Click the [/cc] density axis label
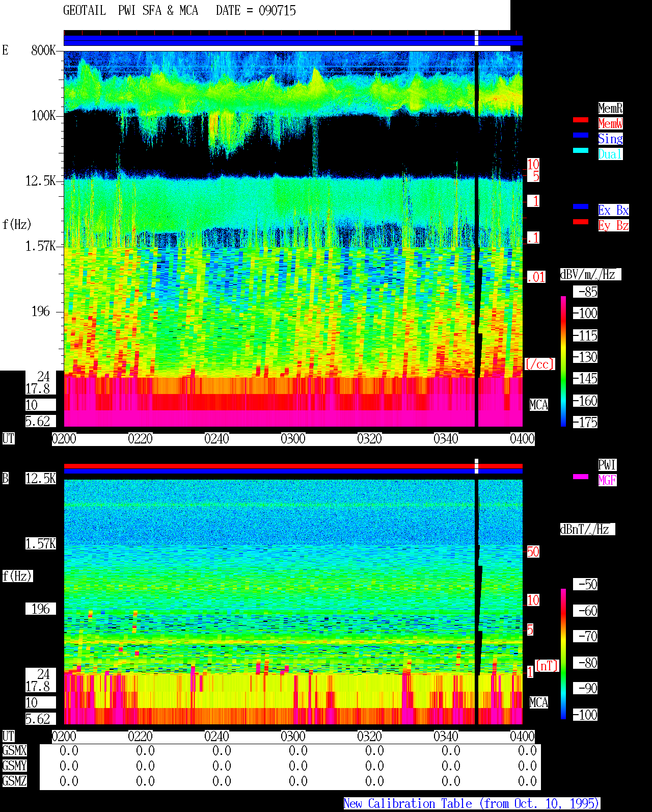The width and height of the screenshot is (652, 812). [x=539, y=364]
